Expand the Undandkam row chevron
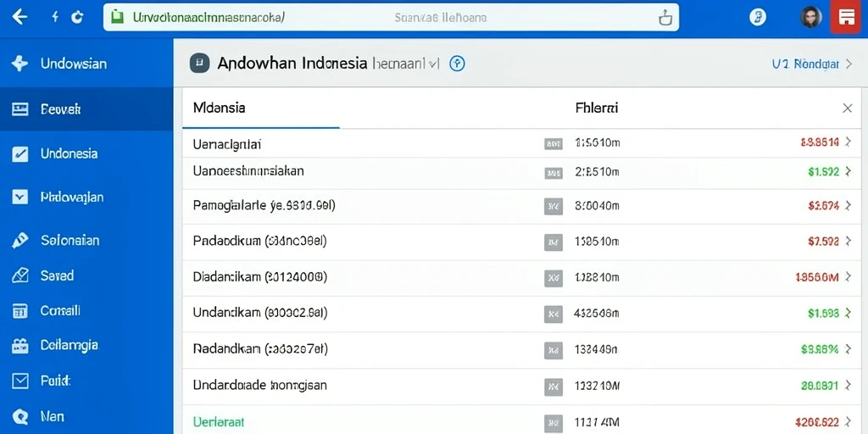868x434 pixels. pyautogui.click(x=848, y=314)
